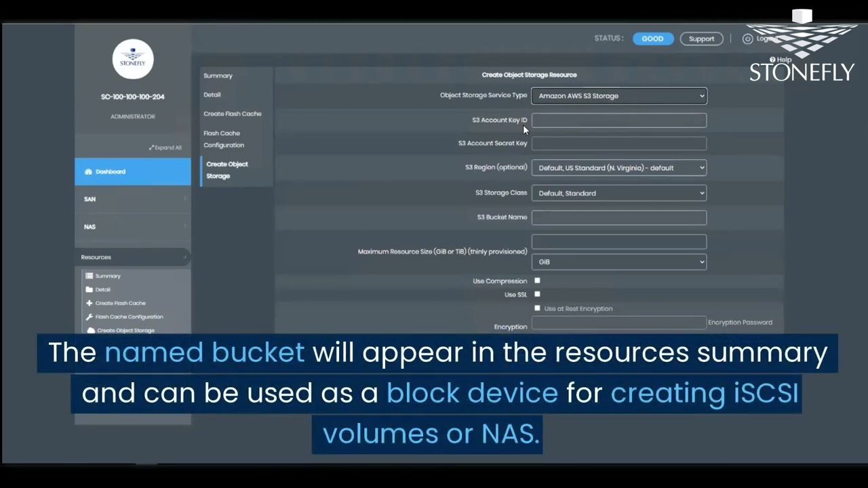
Task: Go to Dashboard in the sidebar
Action: [133, 171]
